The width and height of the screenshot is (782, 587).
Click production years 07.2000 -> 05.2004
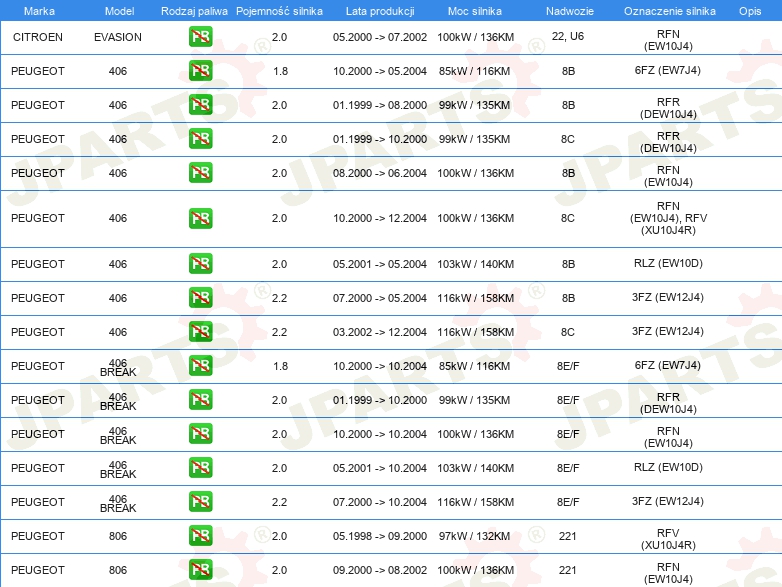click(x=380, y=298)
